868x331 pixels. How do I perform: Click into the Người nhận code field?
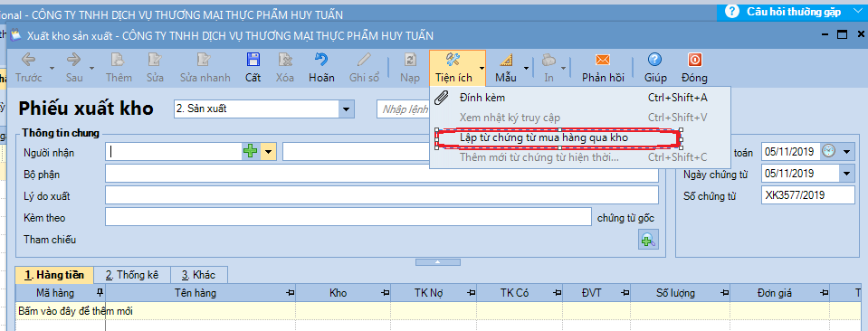click(175, 151)
